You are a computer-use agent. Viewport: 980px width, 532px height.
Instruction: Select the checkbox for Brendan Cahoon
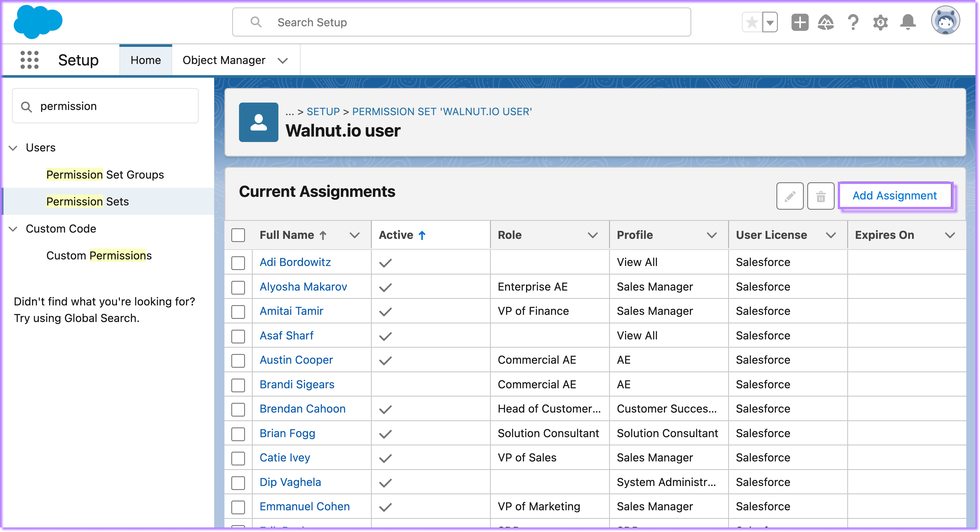coord(238,409)
